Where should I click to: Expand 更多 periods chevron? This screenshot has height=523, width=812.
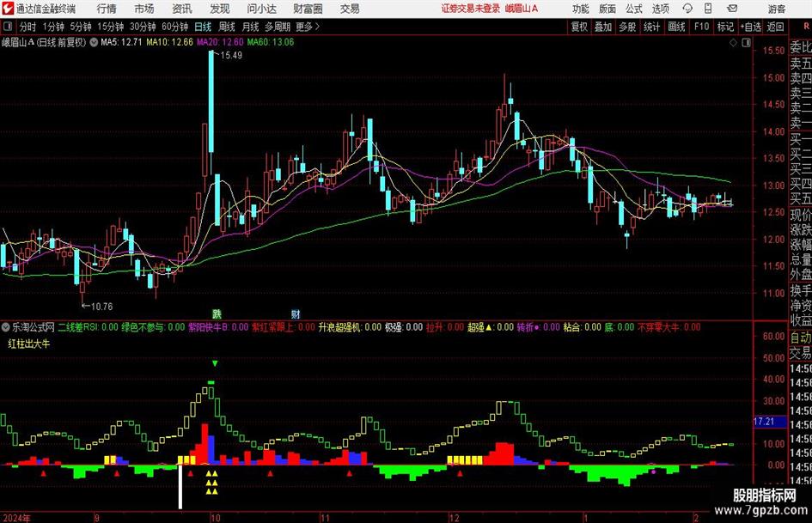(317, 27)
